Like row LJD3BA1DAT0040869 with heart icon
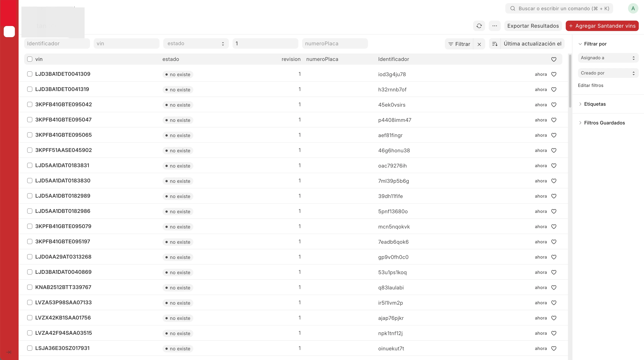 pos(554,272)
